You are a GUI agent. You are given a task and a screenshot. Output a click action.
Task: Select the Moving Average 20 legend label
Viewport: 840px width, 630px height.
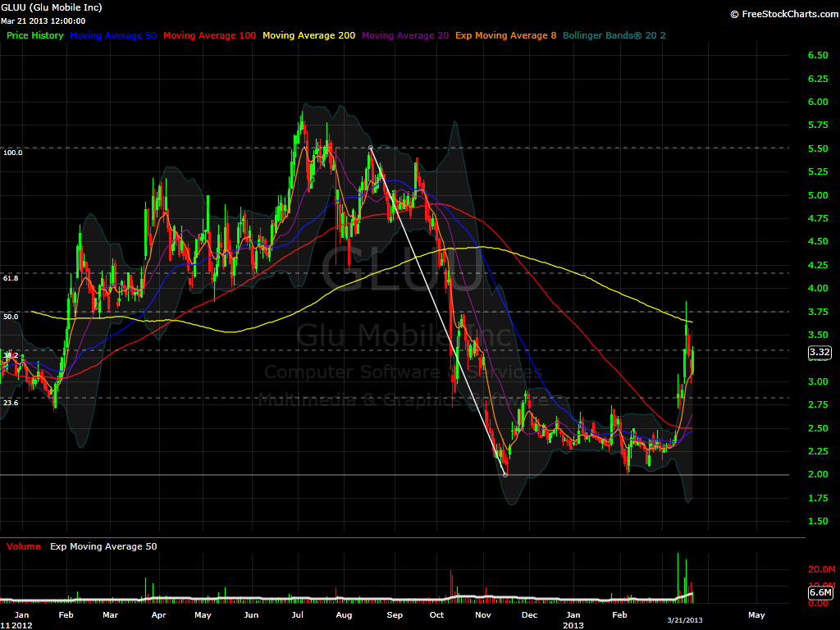coord(405,35)
